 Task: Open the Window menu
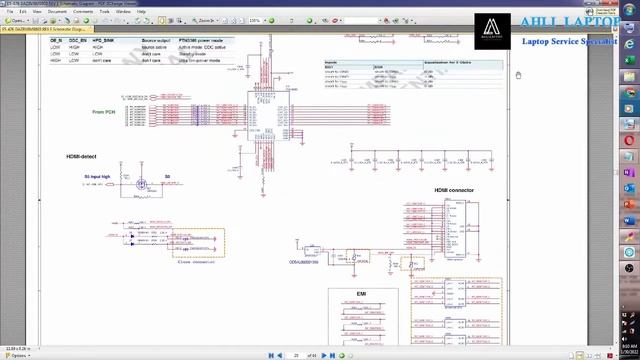(x=123, y=11)
